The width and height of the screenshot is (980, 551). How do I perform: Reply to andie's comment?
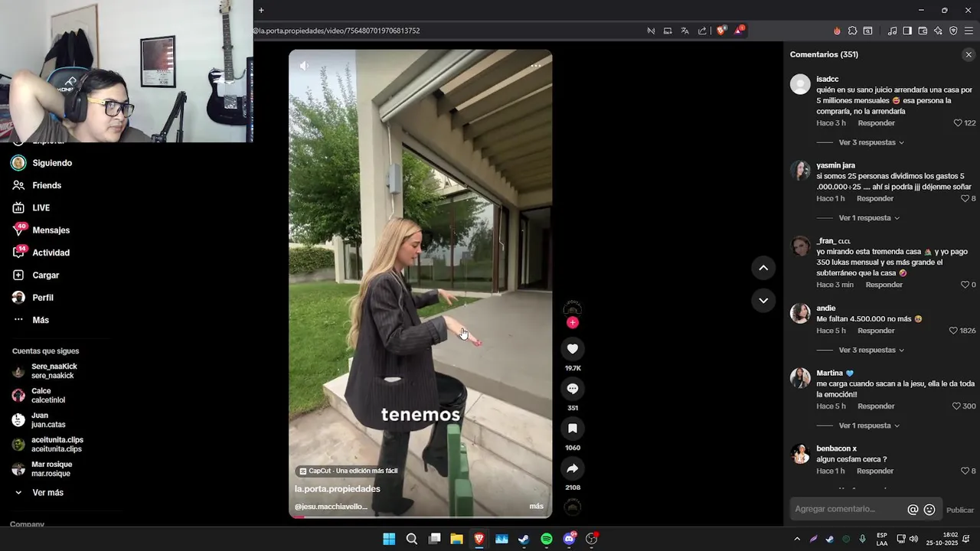pyautogui.click(x=876, y=331)
